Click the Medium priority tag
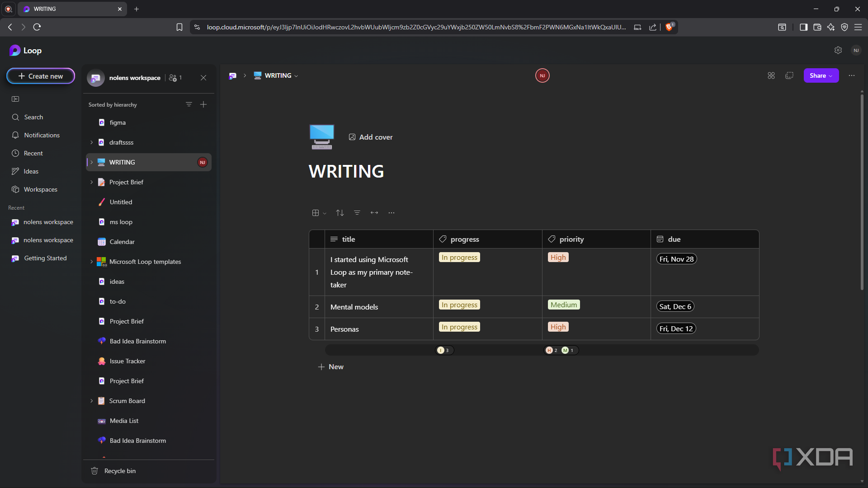Viewport: 868px width, 488px height. [564, 305]
